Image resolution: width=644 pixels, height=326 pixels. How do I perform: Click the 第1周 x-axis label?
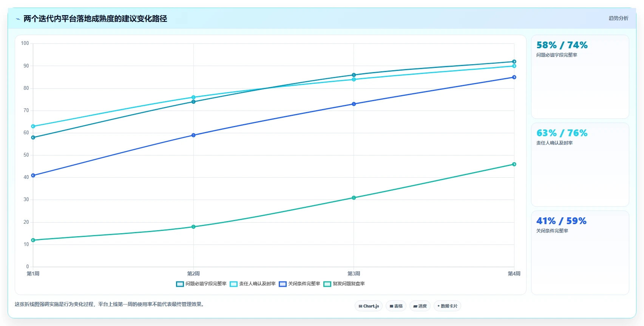click(33, 274)
